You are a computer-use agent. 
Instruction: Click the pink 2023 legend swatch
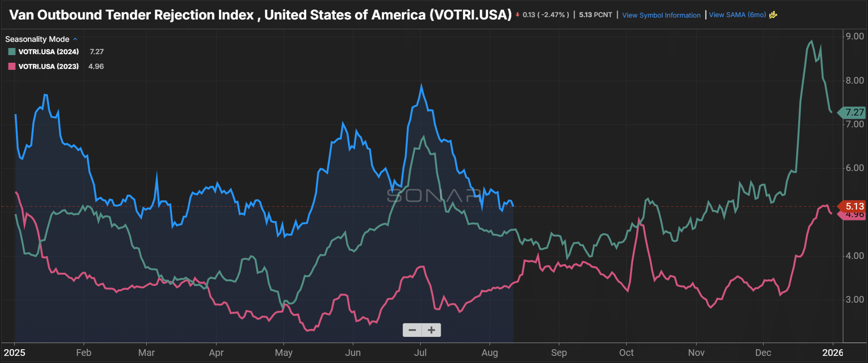coord(12,67)
